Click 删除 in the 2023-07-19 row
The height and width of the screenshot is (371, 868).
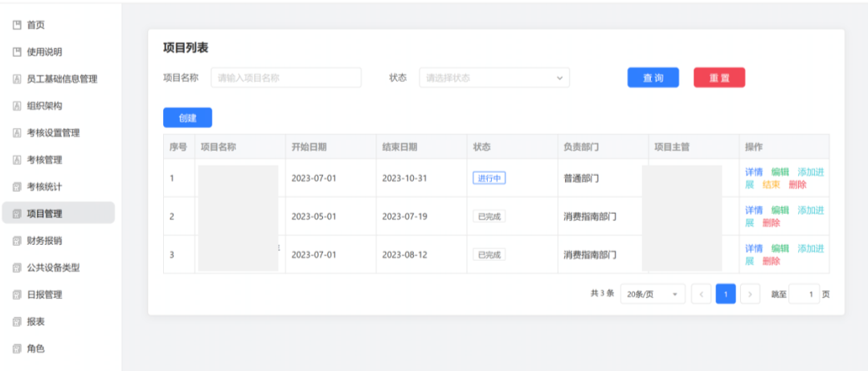[x=771, y=222]
